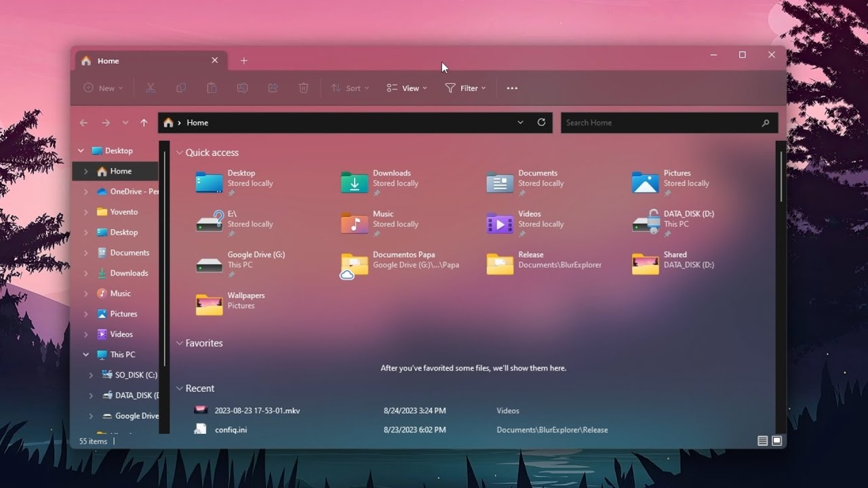Open Documentos Papa folder
The height and width of the screenshot is (488, 868).
[400, 264]
